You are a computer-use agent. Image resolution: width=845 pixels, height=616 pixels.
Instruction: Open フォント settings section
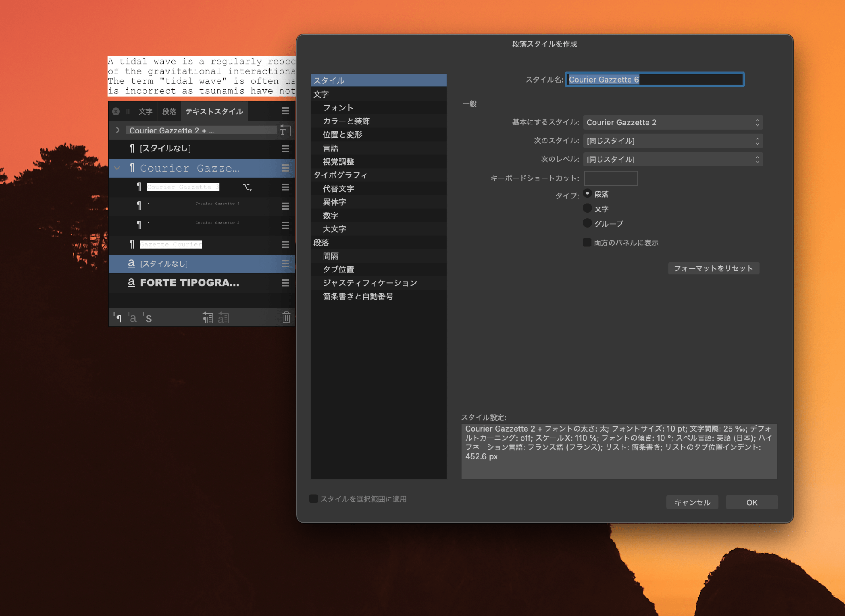379,108
